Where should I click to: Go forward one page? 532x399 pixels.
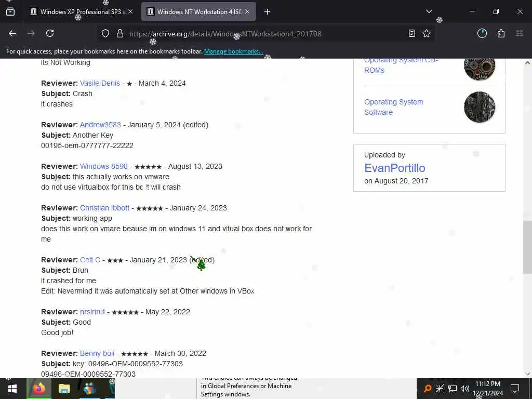(x=31, y=33)
